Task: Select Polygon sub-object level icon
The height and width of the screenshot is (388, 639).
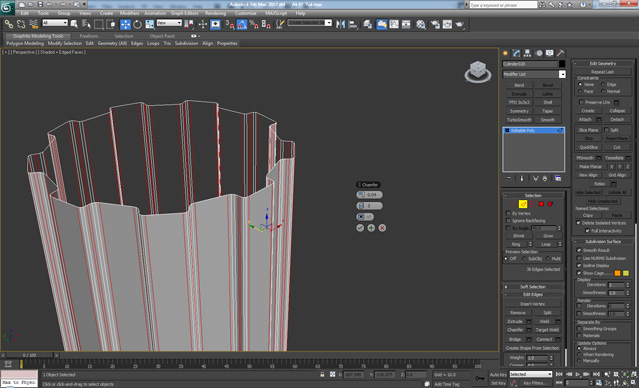Action: 541,204
